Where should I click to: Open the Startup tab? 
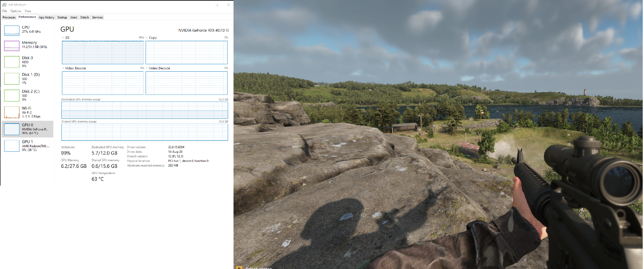62,17
